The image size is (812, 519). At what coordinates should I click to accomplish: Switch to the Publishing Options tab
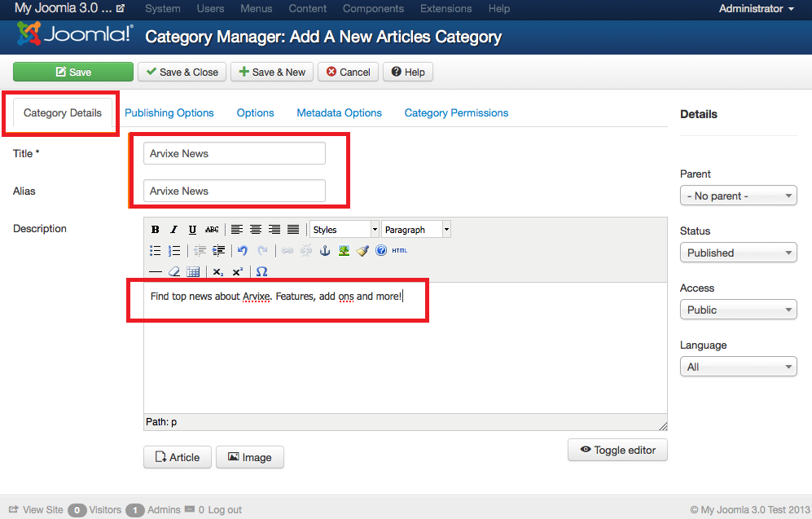[x=169, y=113]
